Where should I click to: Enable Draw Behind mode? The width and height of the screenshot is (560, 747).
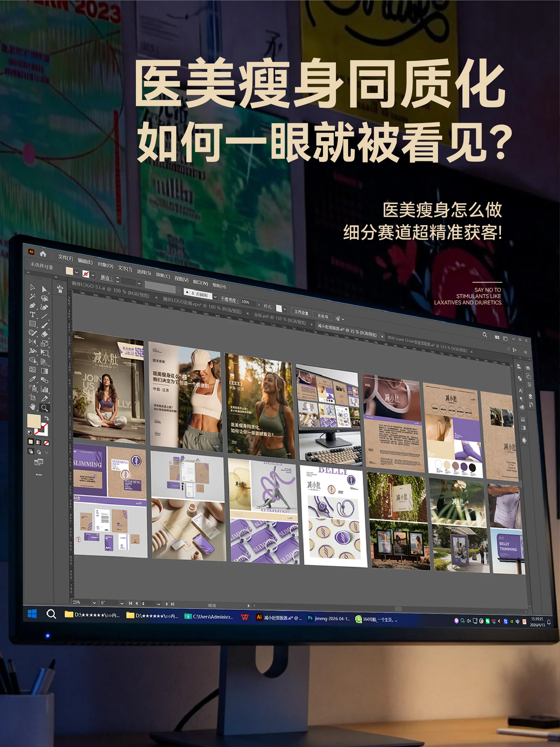(x=38, y=452)
